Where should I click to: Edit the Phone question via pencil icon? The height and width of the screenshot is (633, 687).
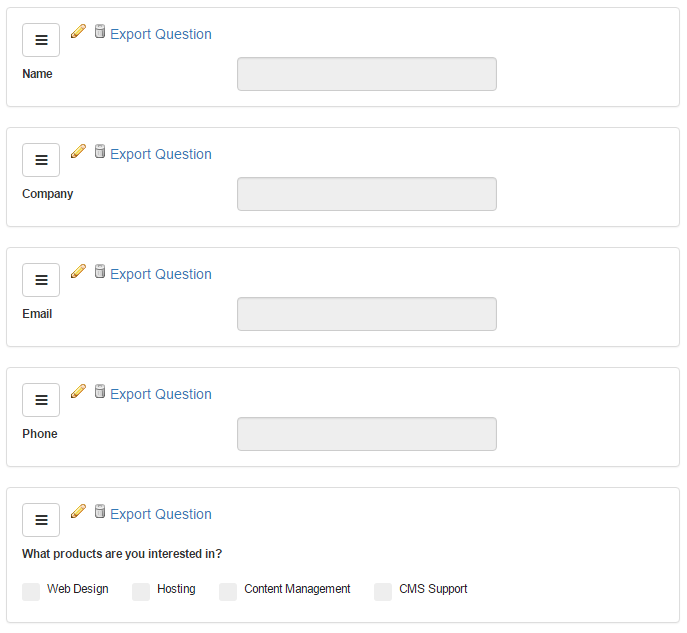click(x=78, y=391)
